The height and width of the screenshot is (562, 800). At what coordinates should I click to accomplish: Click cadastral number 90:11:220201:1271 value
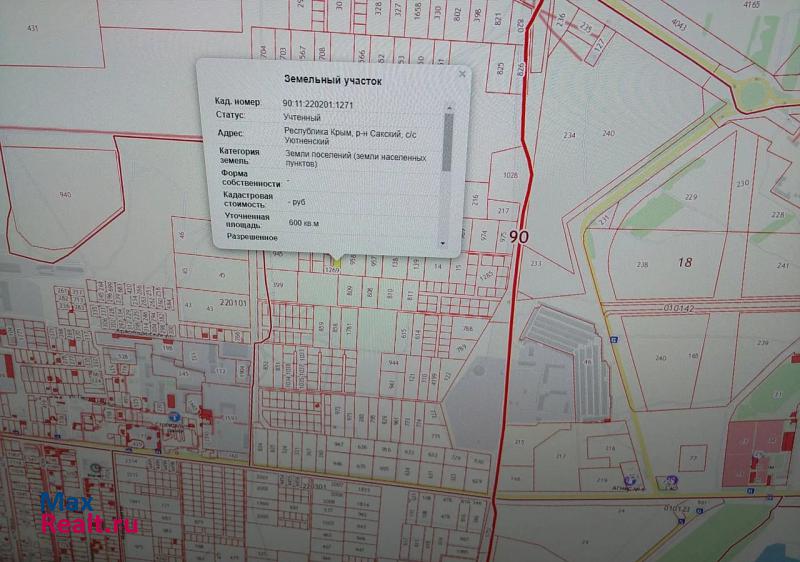point(318,103)
